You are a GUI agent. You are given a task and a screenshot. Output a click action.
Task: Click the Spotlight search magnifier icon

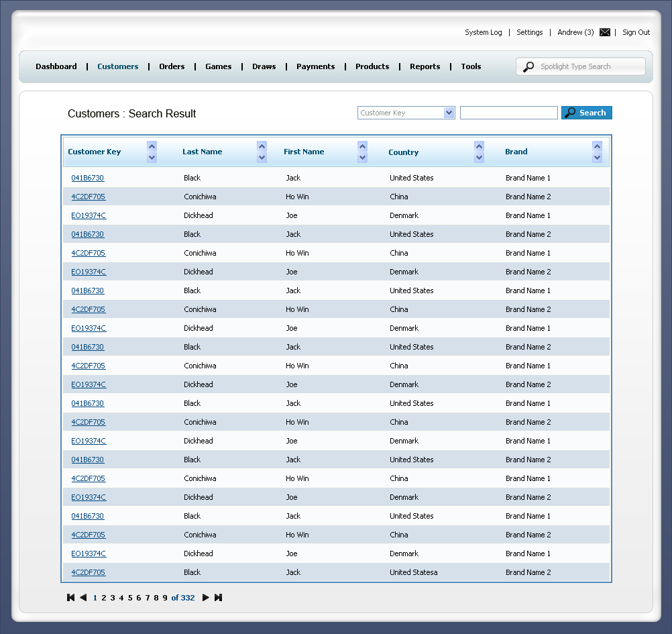pyautogui.click(x=529, y=66)
